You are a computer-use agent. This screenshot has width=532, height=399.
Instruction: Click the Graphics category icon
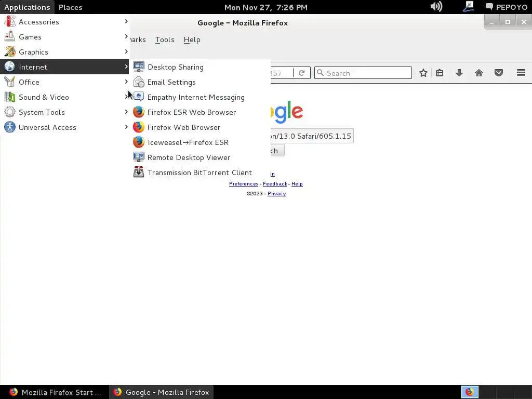pos(10,51)
